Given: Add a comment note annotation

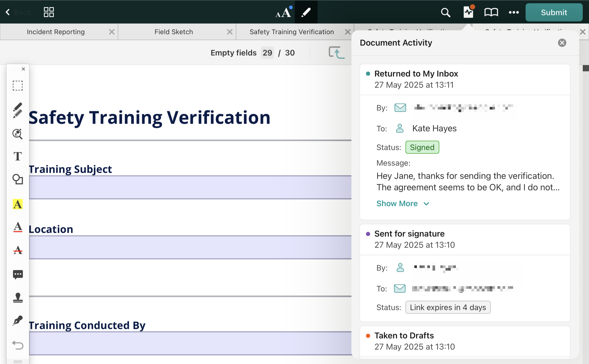Looking at the screenshot, I should click(18, 274).
